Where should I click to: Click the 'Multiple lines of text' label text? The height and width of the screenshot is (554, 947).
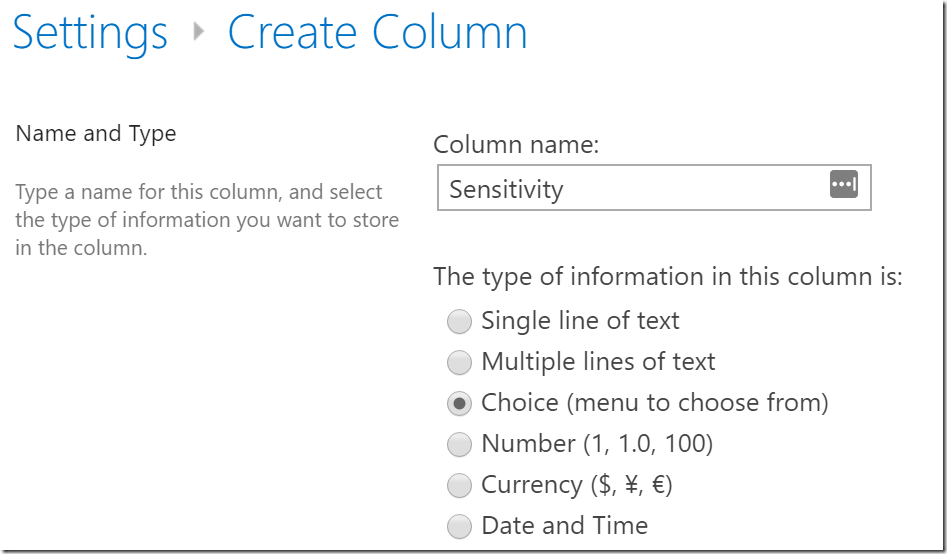click(598, 361)
